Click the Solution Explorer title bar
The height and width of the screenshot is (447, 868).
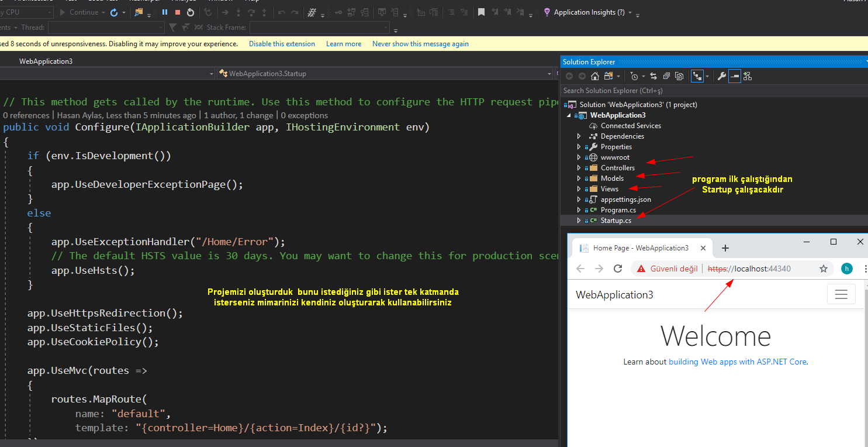(x=714, y=62)
